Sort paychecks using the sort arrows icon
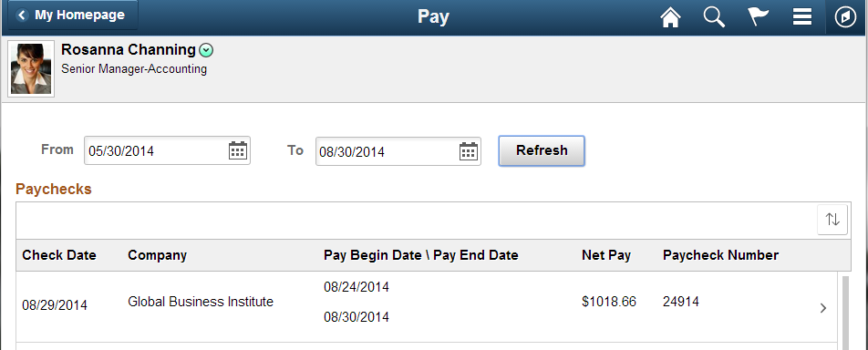The height and width of the screenshot is (350, 868). 832,220
